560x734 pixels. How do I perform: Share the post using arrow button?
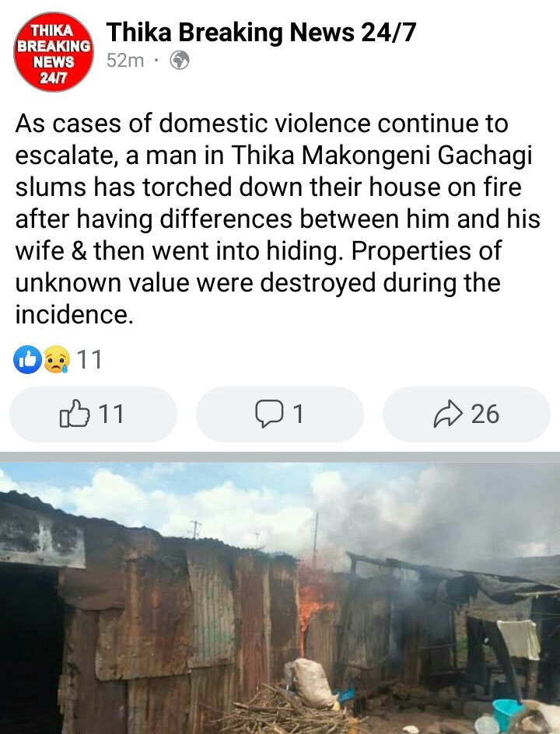click(x=467, y=414)
